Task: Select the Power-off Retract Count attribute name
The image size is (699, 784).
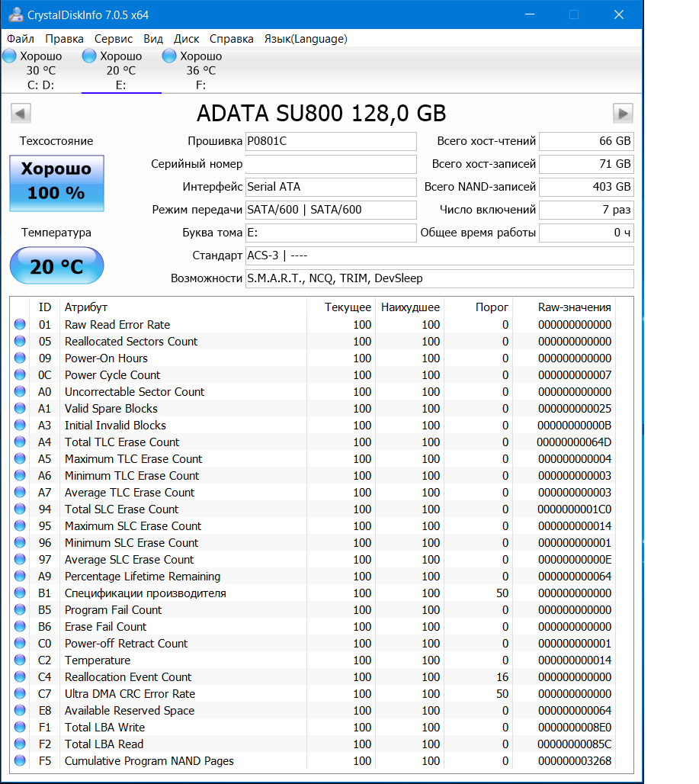Action: point(126,644)
